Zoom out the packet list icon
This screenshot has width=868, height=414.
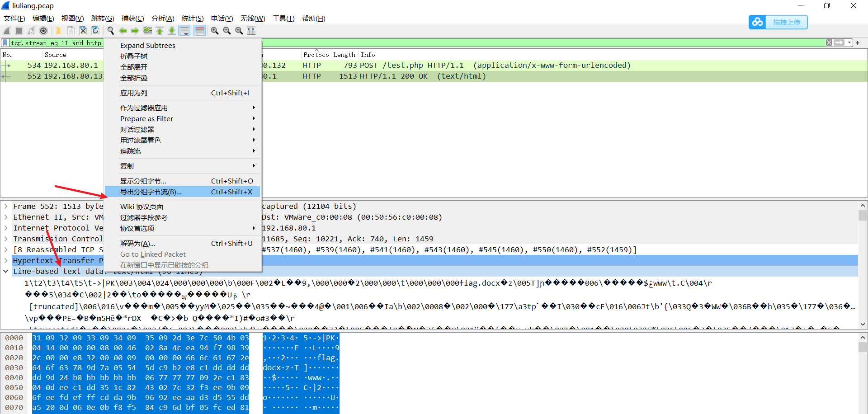227,30
